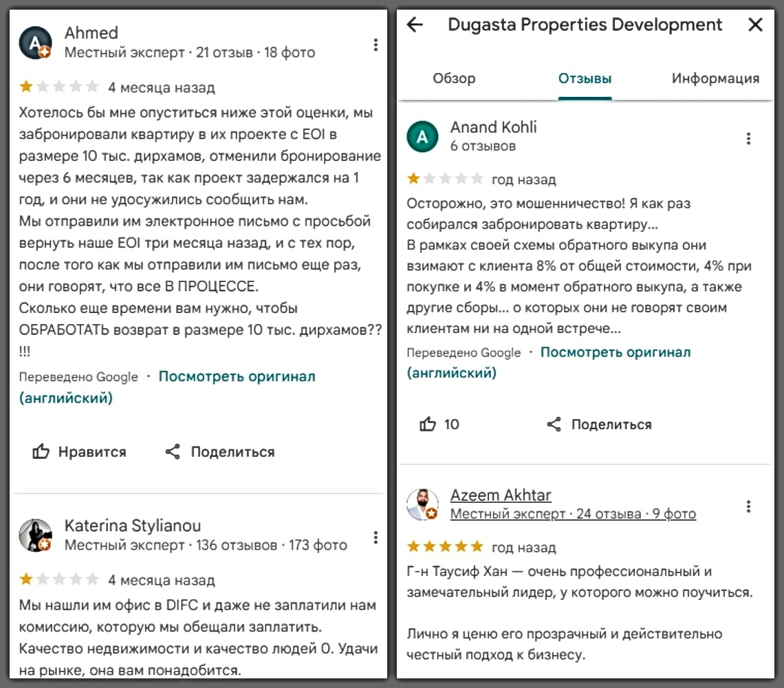Image resolution: width=784 pixels, height=688 pixels.
Task: Click the five-star rating on Azeem Akhtar's review
Action: [446, 547]
